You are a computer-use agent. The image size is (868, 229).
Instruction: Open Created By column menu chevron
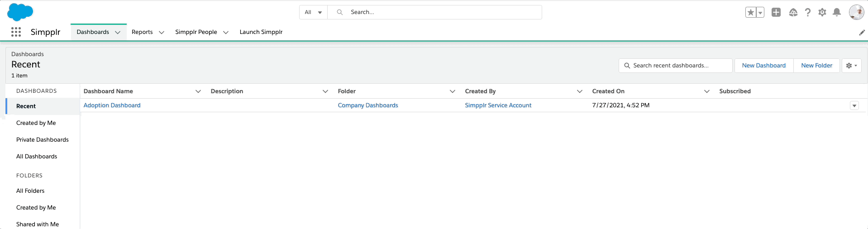click(x=580, y=91)
